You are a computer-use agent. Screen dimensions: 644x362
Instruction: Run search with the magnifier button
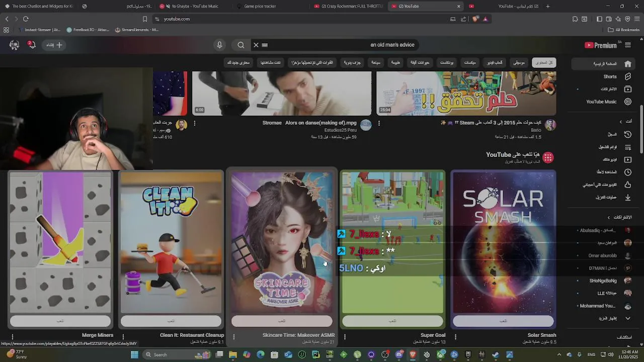click(x=241, y=45)
